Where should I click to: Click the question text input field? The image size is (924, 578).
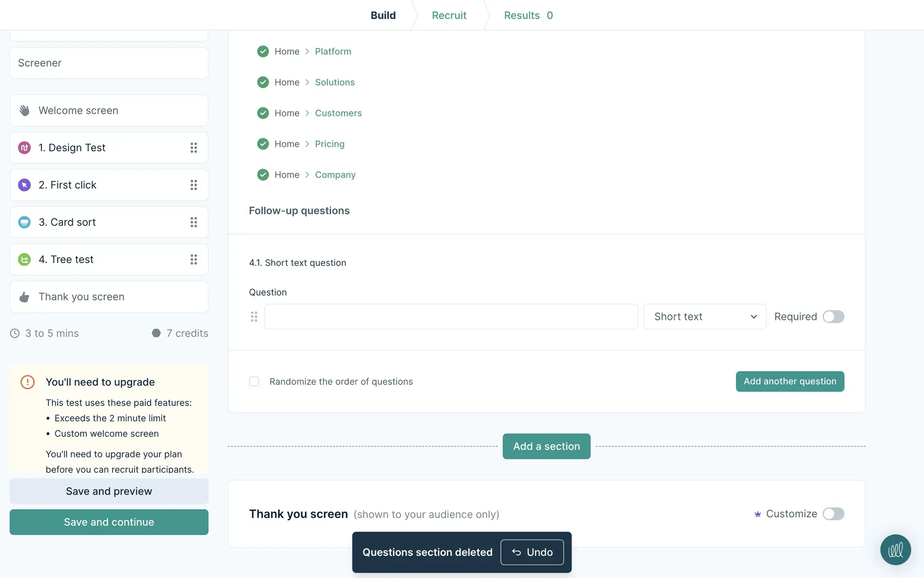[x=451, y=316]
